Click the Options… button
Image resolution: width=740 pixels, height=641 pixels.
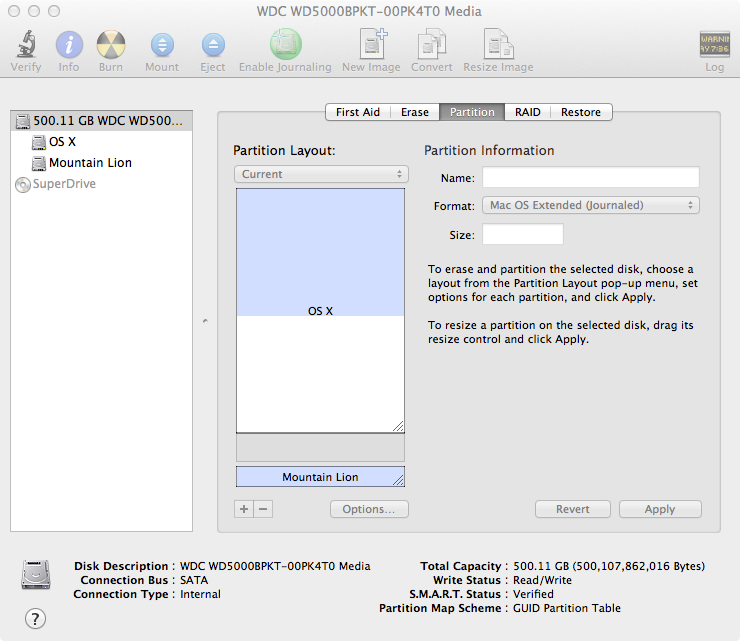[369, 509]
